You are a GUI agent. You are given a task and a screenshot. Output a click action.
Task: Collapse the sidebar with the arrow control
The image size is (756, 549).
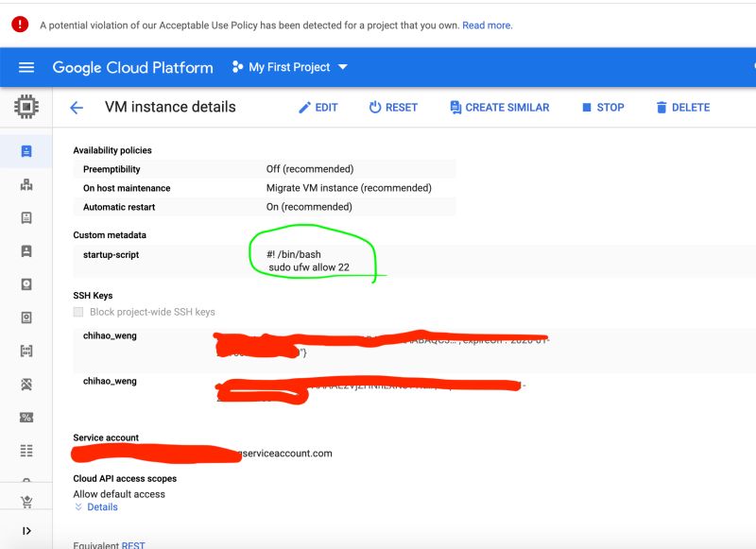(26, 530)
